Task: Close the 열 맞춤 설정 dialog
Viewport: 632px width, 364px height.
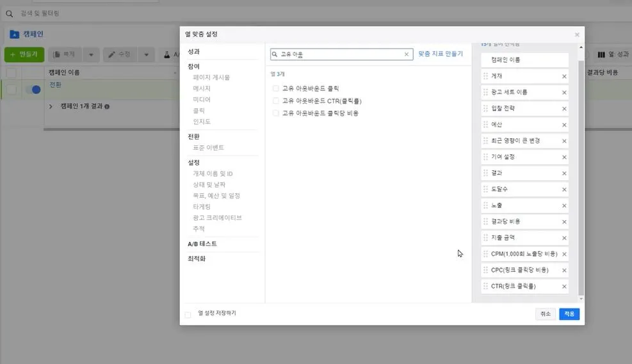Action: pyautogui.click(x=577, y=35)
